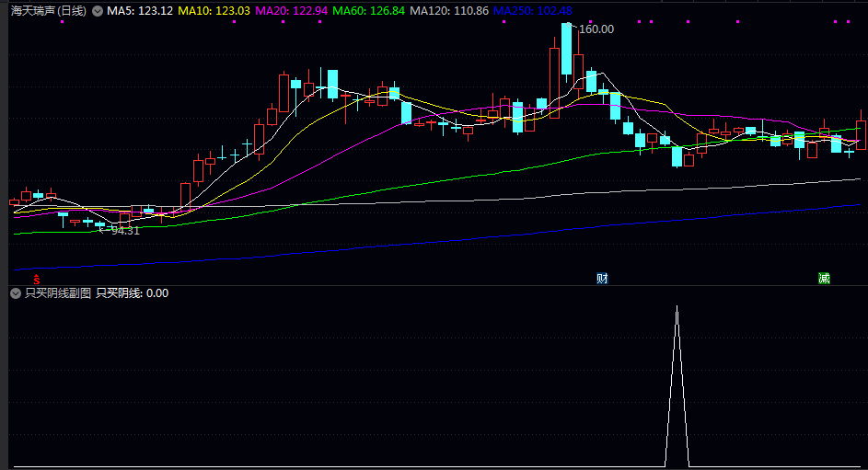
Task: Click the 94.31 low price annotation
Action: coord(125,231)
